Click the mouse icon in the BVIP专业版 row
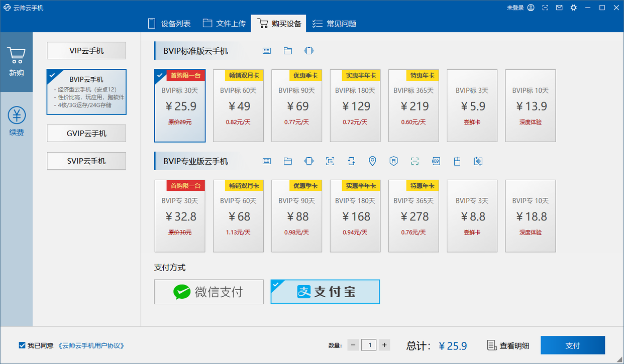 pyautogui.click(x=457, y=161)
